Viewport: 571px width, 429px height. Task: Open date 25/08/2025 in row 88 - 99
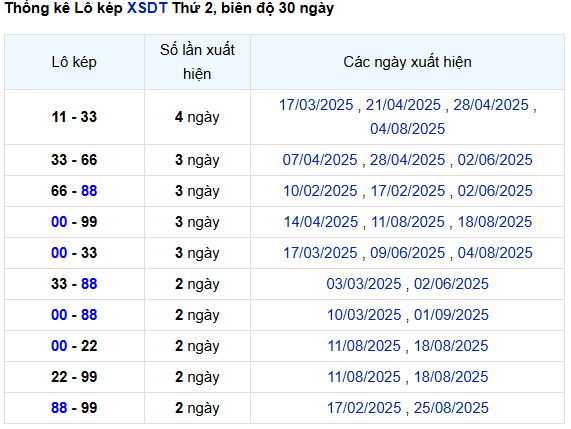(x=451, y=408)
